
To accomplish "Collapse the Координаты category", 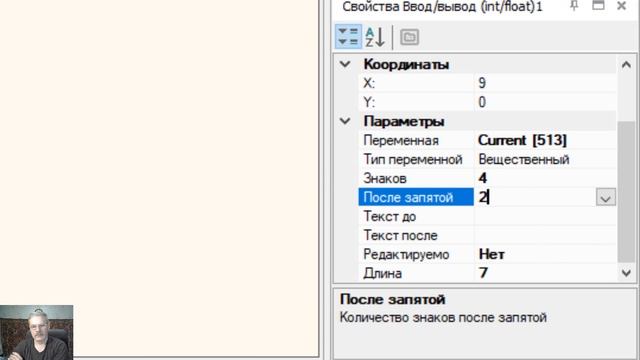I will (345, 64).
